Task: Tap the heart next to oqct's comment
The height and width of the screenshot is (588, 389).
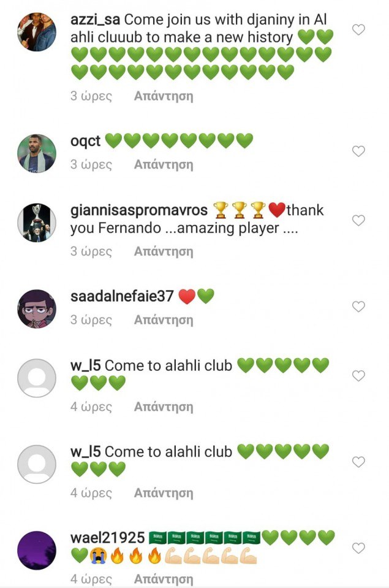Action: [x=358, y=151]
